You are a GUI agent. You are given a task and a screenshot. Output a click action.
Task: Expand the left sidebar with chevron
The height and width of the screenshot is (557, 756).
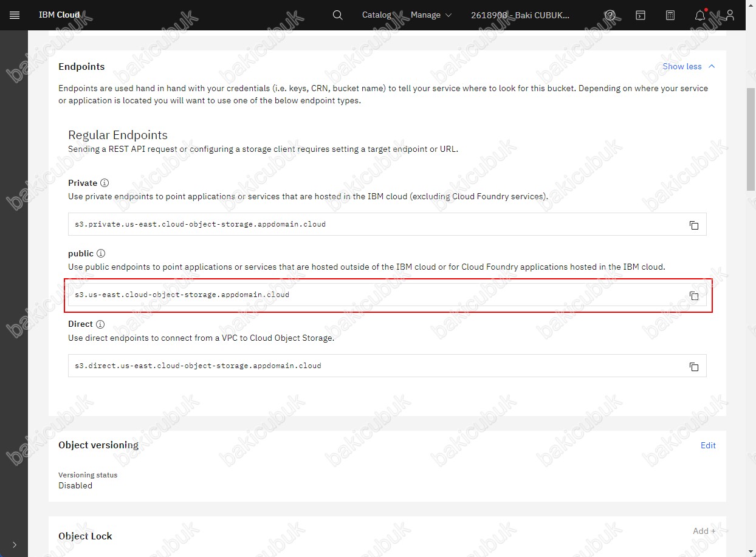[x=14, y=545]
